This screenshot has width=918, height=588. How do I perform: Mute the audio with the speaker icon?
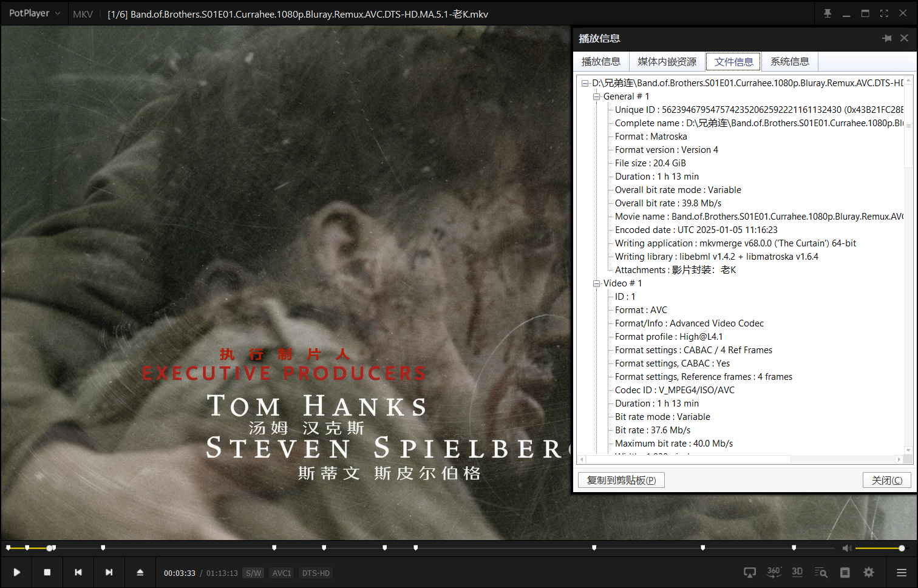pyautogui.click(x=847, y=548)
